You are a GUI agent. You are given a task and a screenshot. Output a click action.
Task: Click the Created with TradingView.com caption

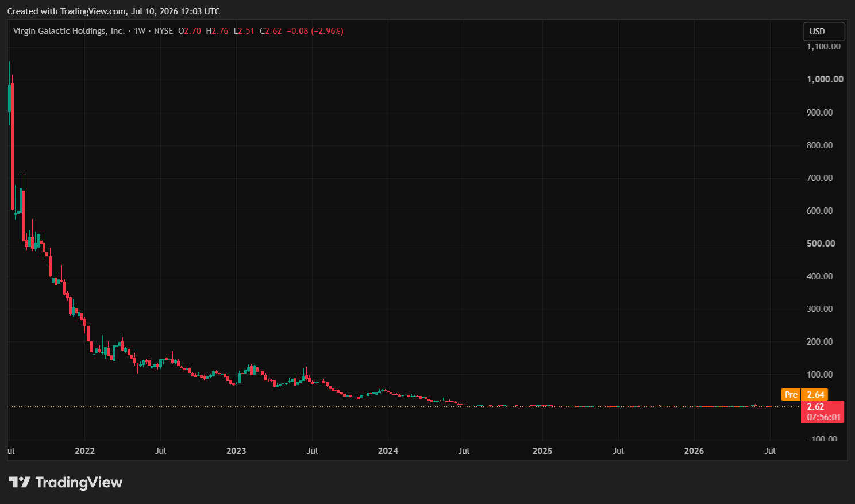coord(114,11)
